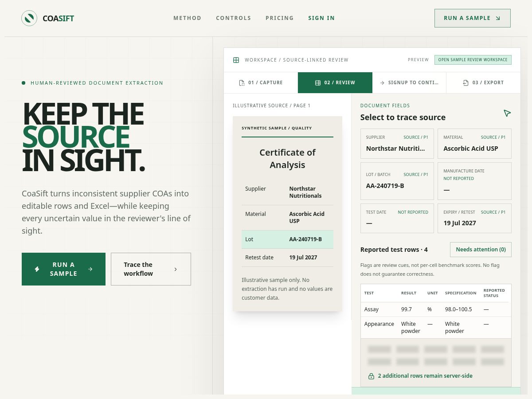Click the Certificate of Analysis title
The width and height of the screenshot is (532, 399).
(x=287, y=159)
